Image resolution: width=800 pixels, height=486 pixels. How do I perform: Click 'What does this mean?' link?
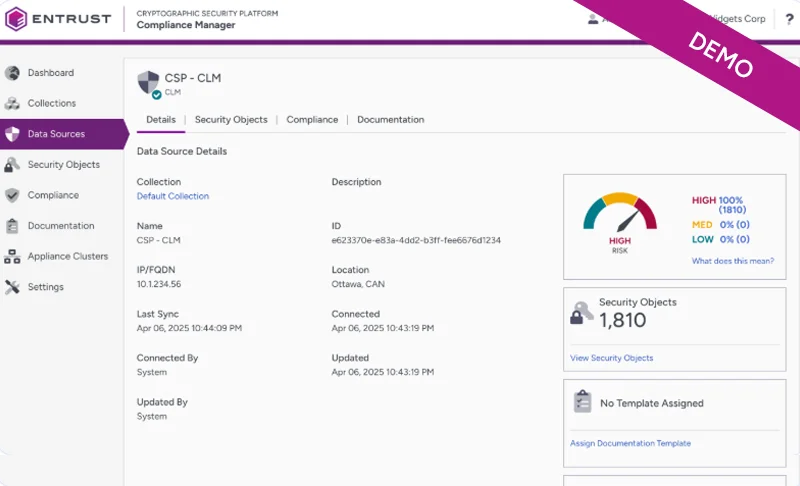(x=733, y=261)
